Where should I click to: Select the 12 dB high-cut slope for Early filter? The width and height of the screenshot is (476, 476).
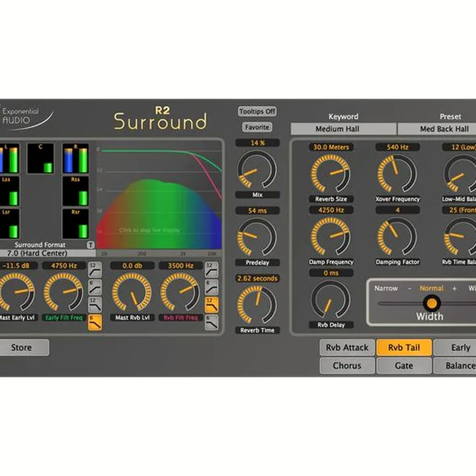pyautogui.click(x=95, y=305)
